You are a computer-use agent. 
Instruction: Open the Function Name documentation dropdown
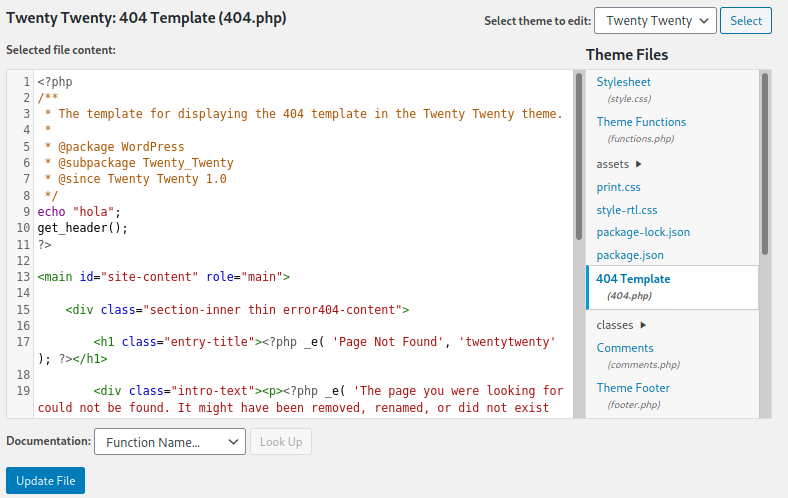click(170, 442)
